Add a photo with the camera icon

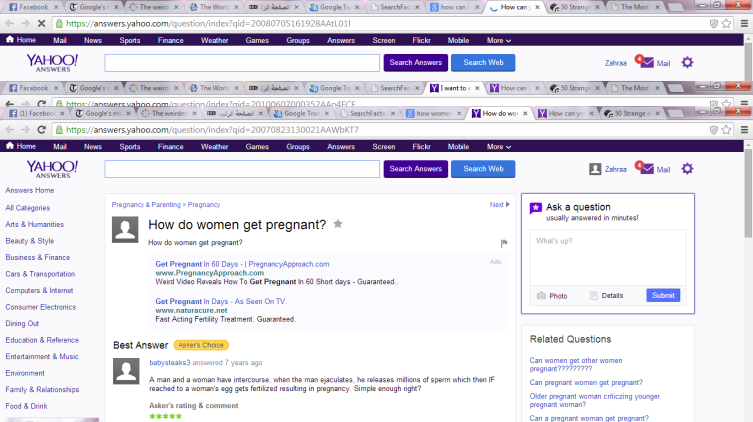(x=541, y=296)
